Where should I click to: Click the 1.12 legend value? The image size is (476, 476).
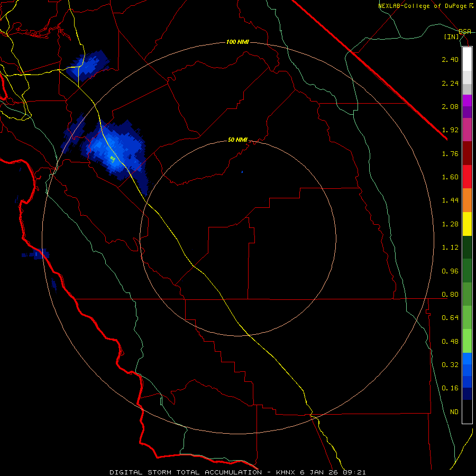point(450,248)
